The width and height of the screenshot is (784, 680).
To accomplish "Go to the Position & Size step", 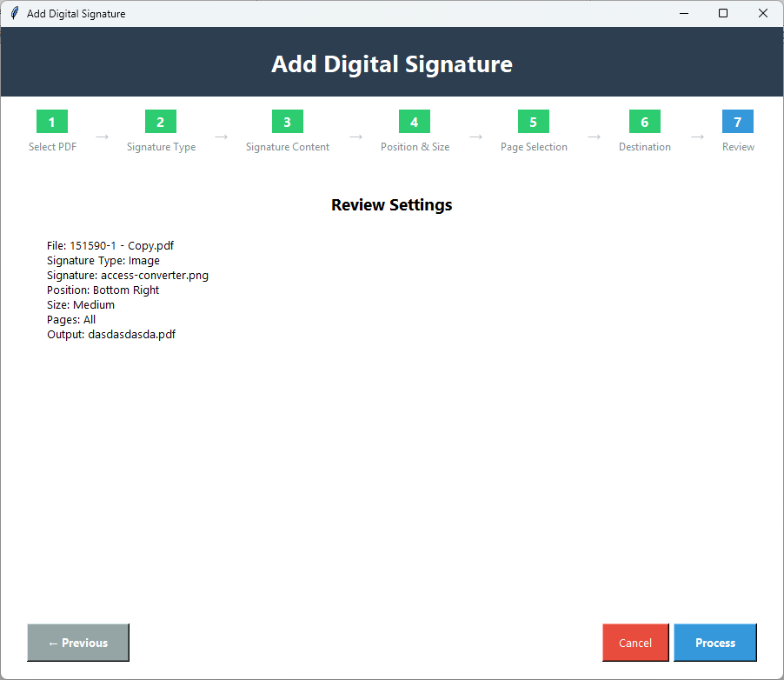I will click(x=415, y=146).
